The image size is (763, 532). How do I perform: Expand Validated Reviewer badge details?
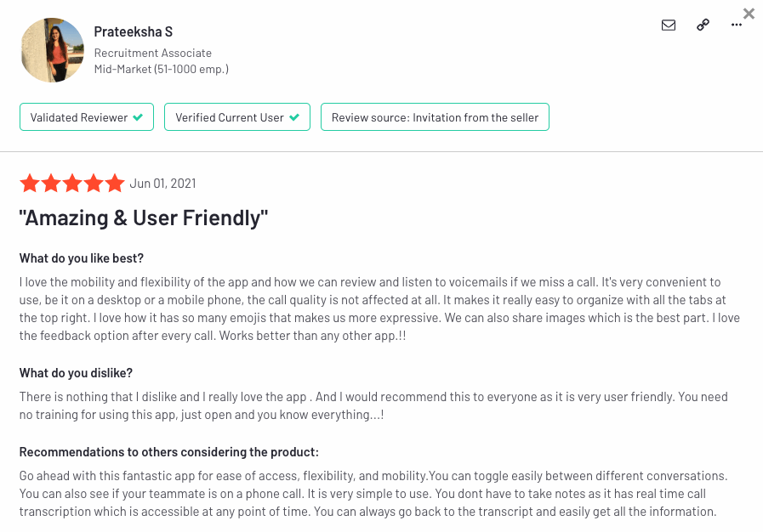86,116
